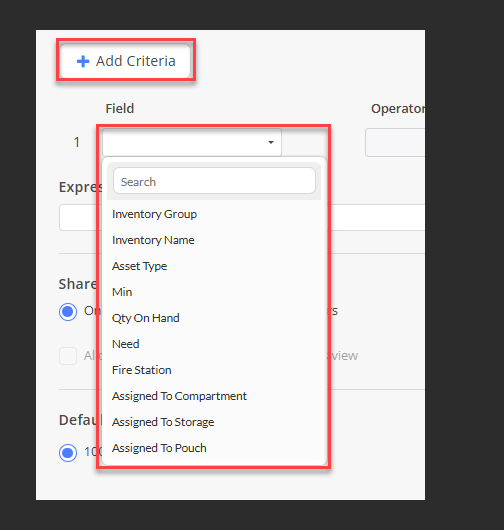This screenshot has width=504, height=530.
Task: Open the Operator dropdown box
Action: click(x=395, y=142)
